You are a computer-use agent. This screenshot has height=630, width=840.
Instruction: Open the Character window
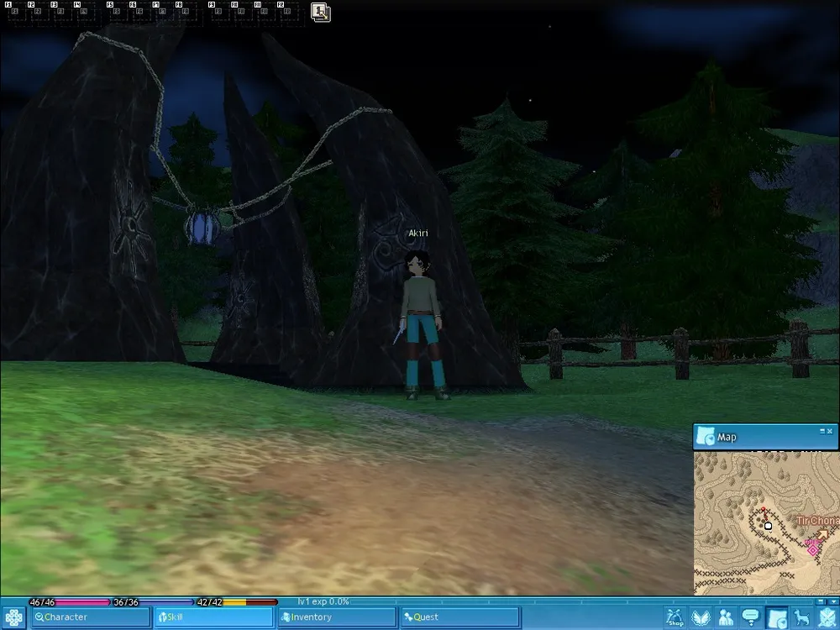pos(91,617)
